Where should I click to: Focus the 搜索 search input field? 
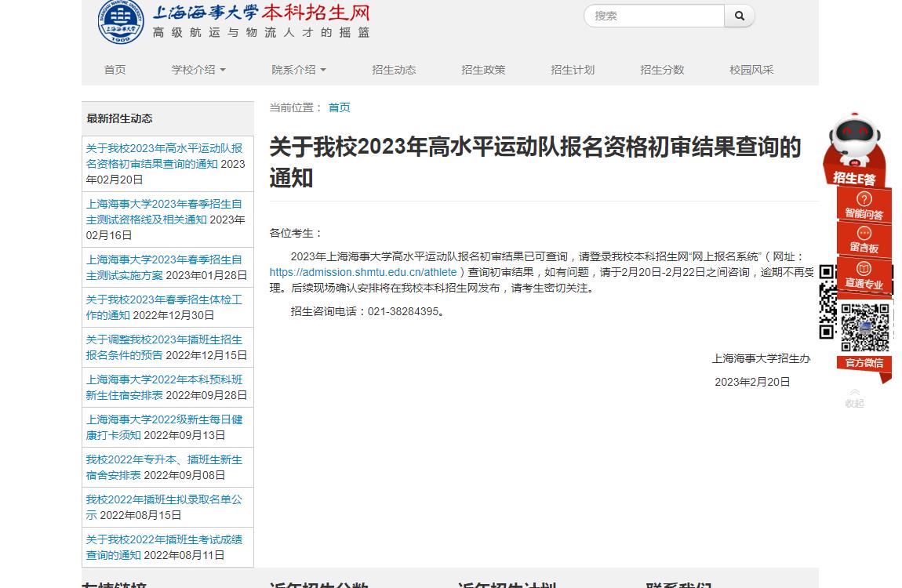click(654, 16)
